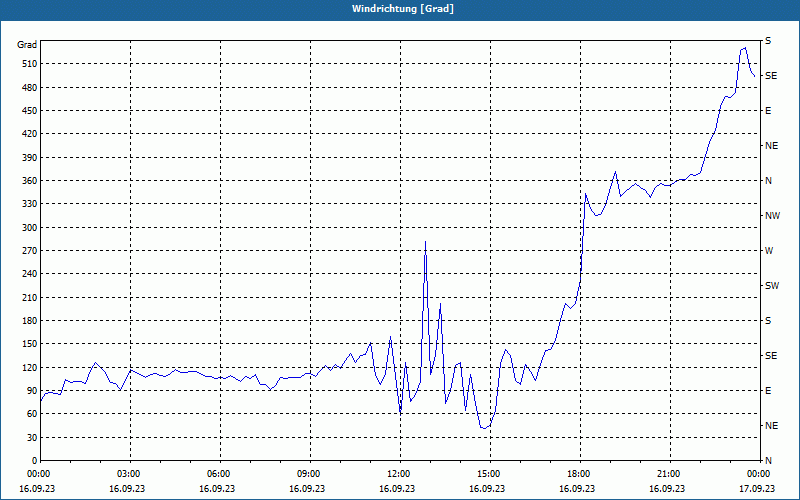
Task: Select the 420 y-axis value
Action: point(28,134)
